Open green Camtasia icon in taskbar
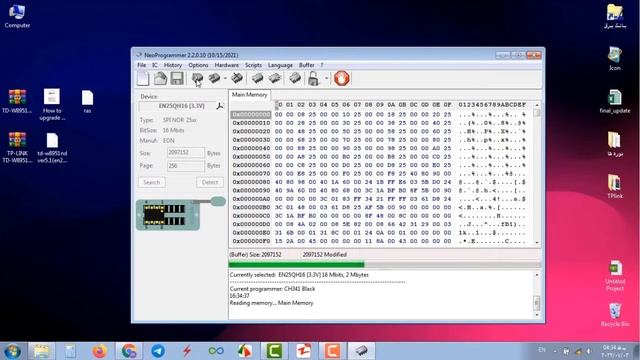Image resolution: width=640 pixels, height=360 pixels. (x=274, y=351)
